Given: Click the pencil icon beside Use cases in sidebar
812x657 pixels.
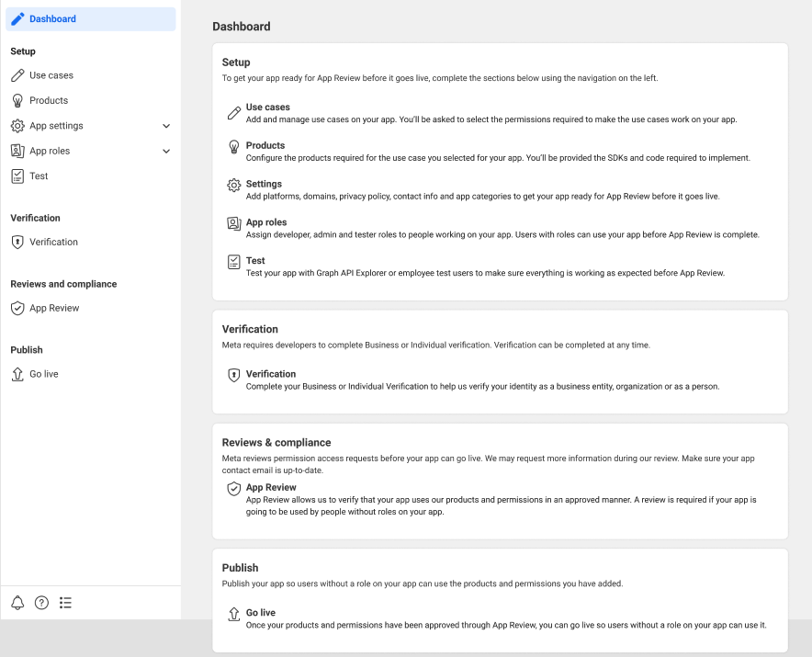Looking at the screenshot, I should [x=17, y=75].
